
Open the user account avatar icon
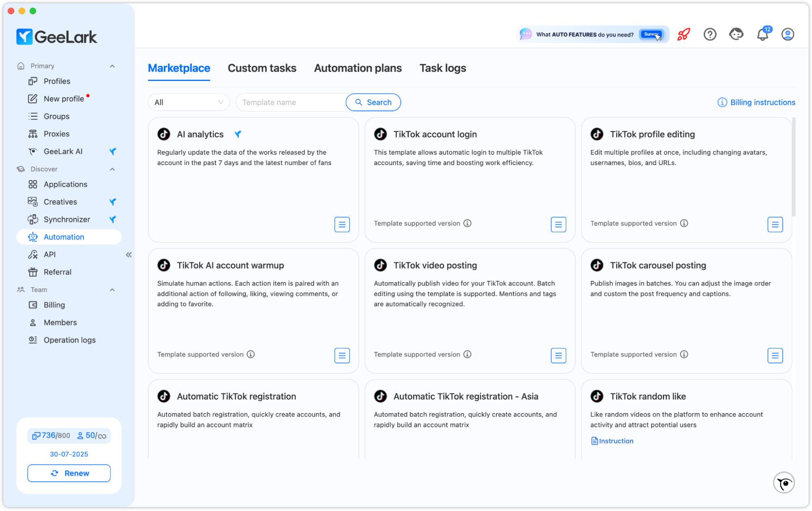coord(788,35)
